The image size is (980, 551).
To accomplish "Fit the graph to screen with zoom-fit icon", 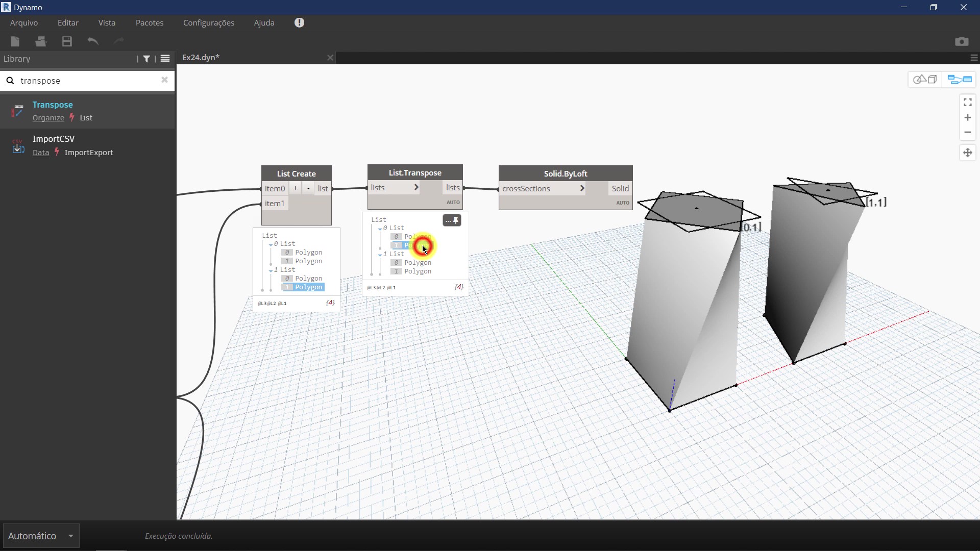I will tap(968, 102).
